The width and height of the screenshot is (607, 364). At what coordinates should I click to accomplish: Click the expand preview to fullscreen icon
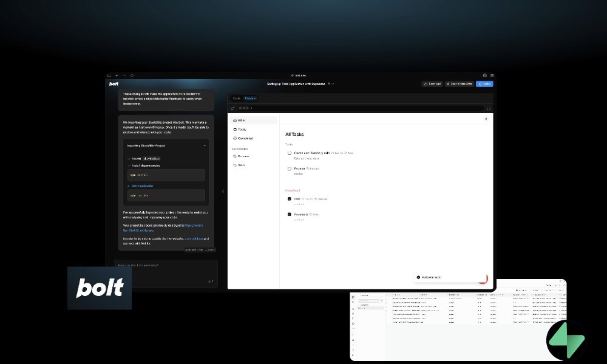click(x=489, y=108)
